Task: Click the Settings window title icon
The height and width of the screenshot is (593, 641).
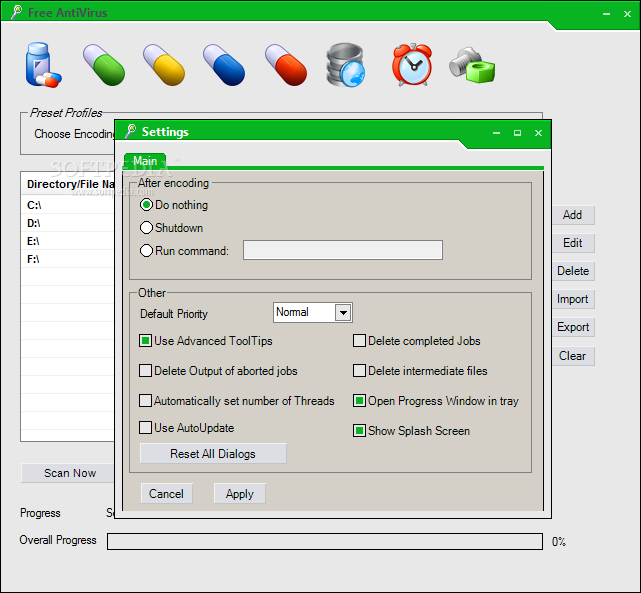Action: pyautogui.click(x=131, y=131)
